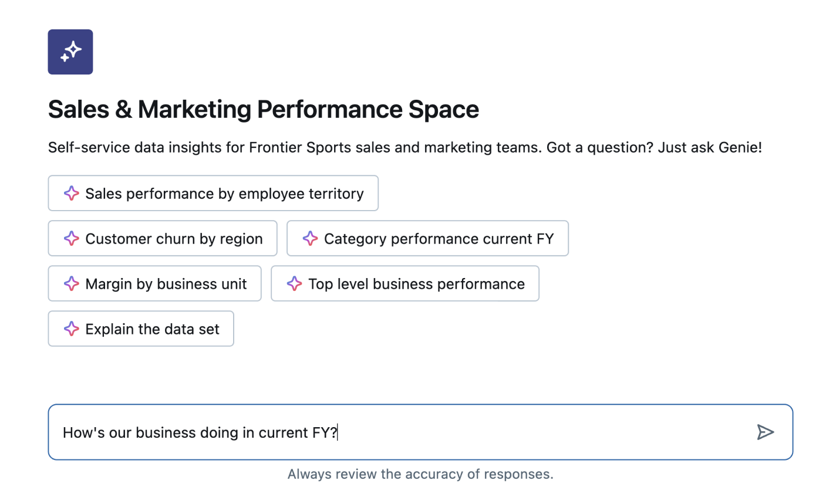Select the 'Margin by business unit' prompt
This screenshot has width=836, height=504.
(166, 284)
